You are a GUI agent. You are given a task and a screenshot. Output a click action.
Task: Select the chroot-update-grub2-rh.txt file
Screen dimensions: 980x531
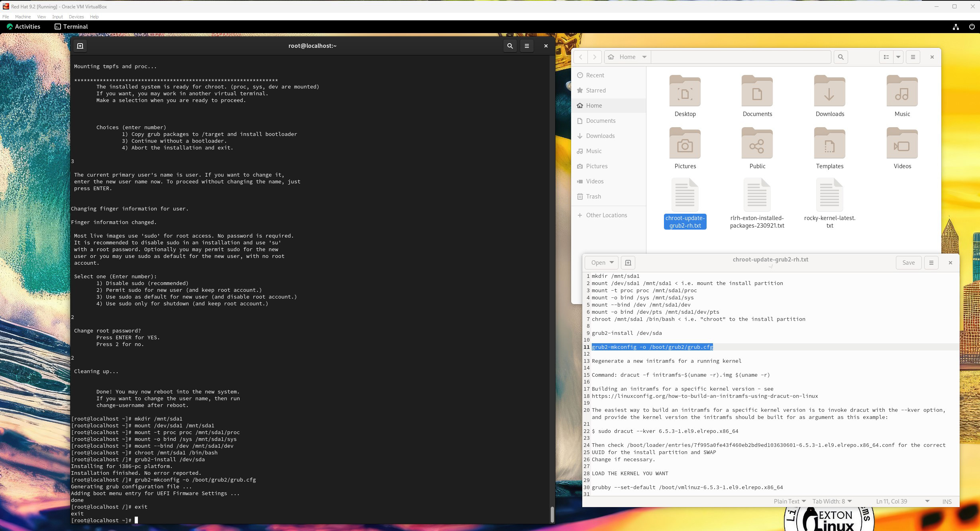(x=685, y=204)
